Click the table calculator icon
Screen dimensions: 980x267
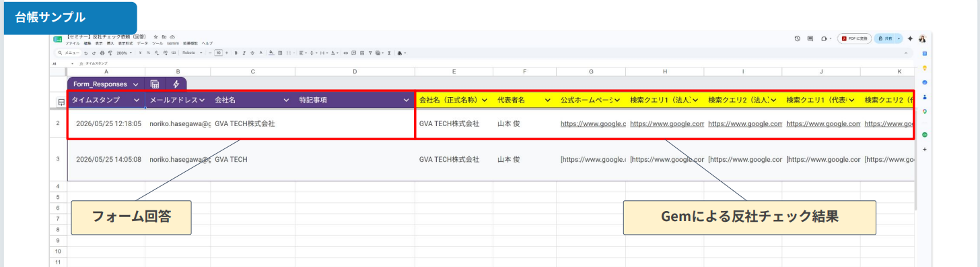155,84
